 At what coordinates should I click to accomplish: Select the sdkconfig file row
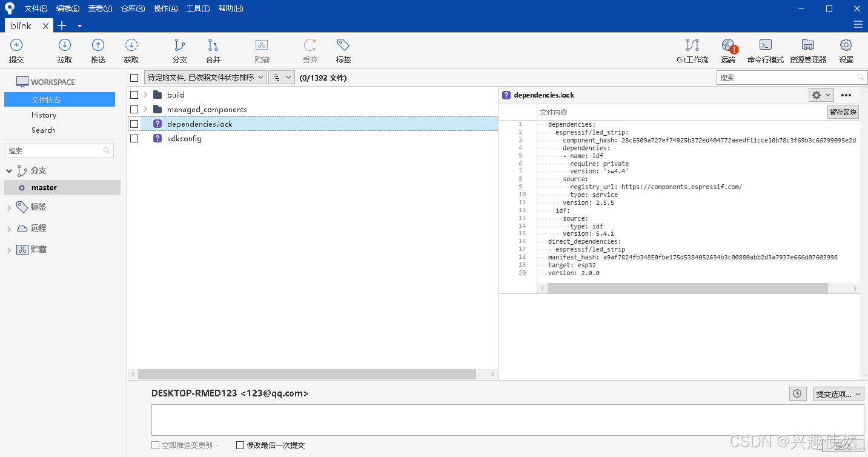pyautogui.click(x=313, y=138)
